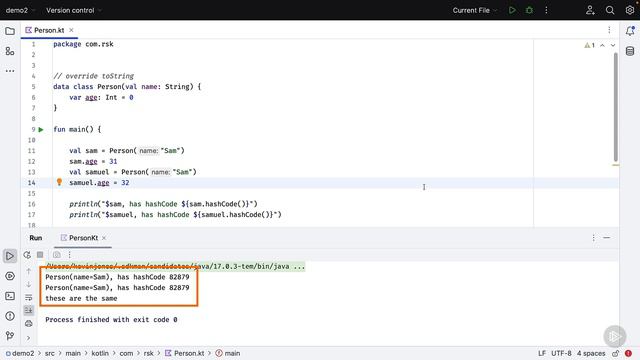Click the red error indicator in status bar

(628, 353)
